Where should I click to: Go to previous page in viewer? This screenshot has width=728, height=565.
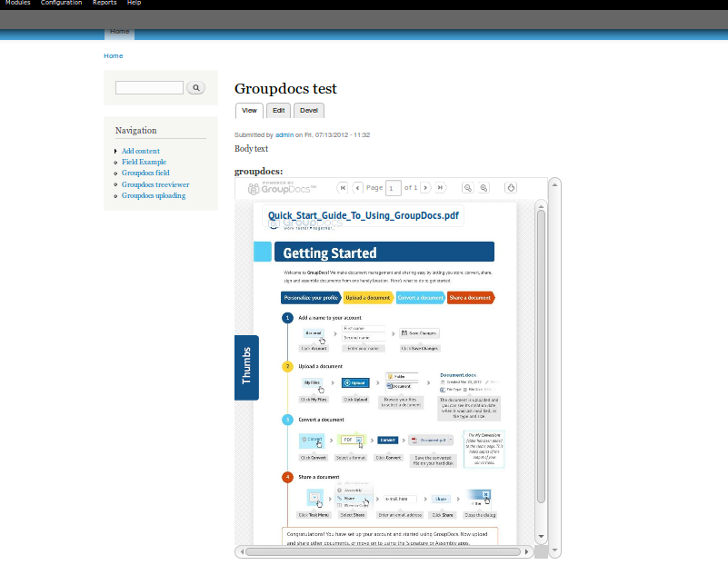tap(357, 188)
